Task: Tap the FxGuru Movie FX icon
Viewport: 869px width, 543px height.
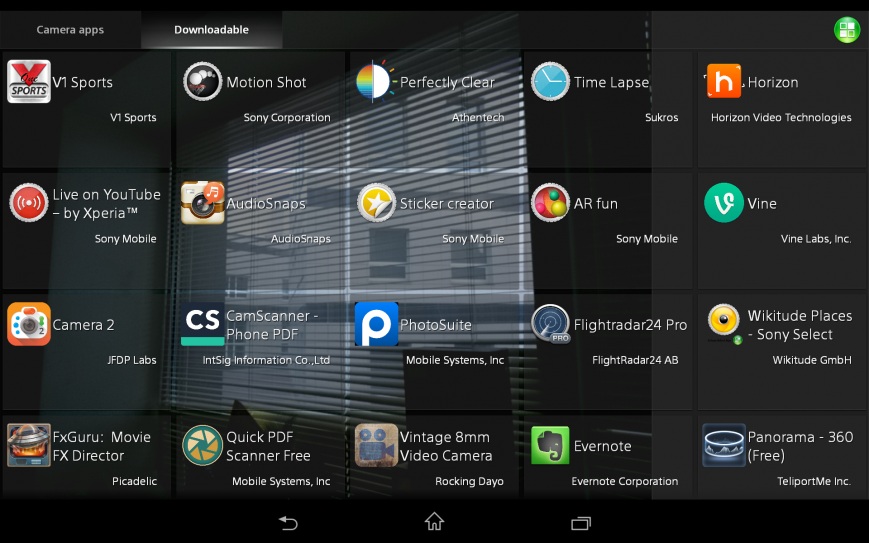Action: point(29,445)
